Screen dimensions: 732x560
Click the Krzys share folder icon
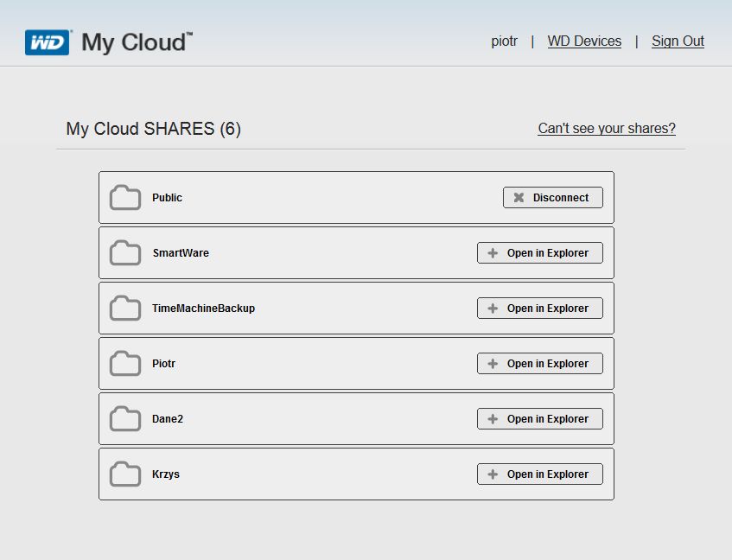point(125,474)
